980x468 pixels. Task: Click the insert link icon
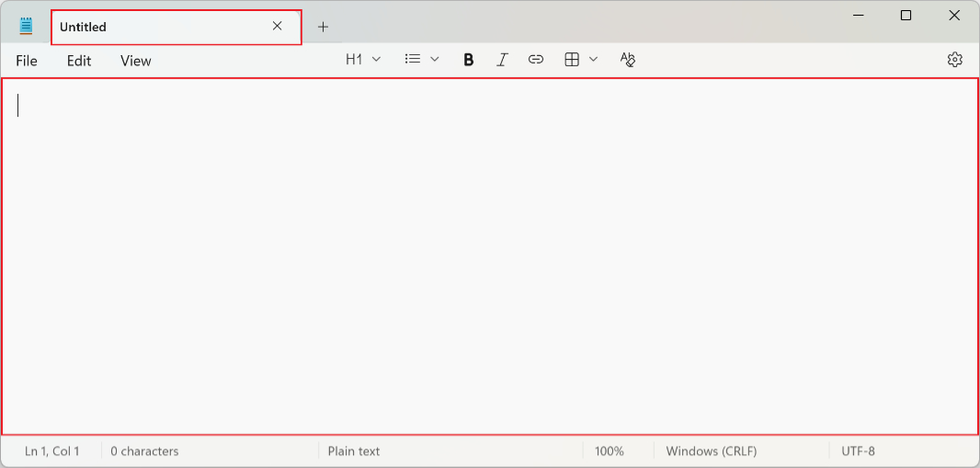[x=536, y=60]
